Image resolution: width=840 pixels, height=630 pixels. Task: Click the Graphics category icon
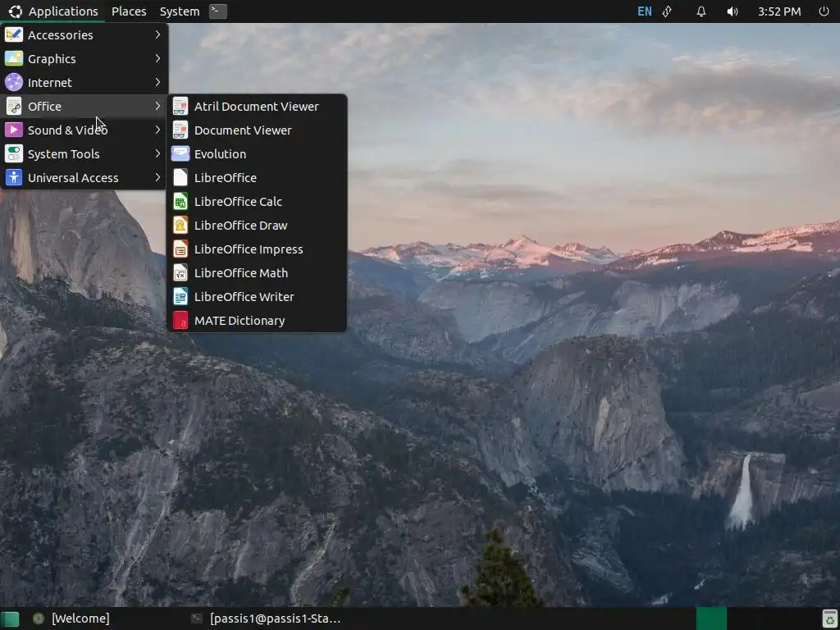click(x=13, y=58)
